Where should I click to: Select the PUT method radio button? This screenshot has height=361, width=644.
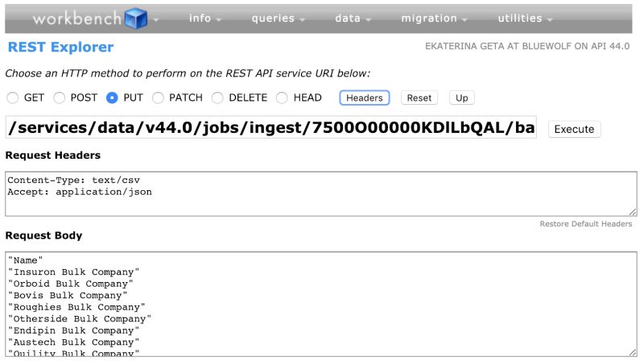112,98
